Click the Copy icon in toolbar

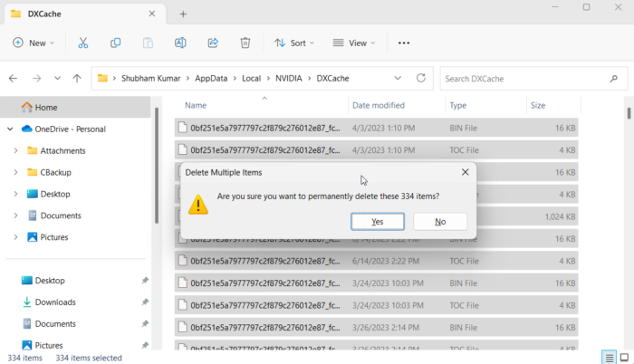pyautogui.click(x=116, y=43)
